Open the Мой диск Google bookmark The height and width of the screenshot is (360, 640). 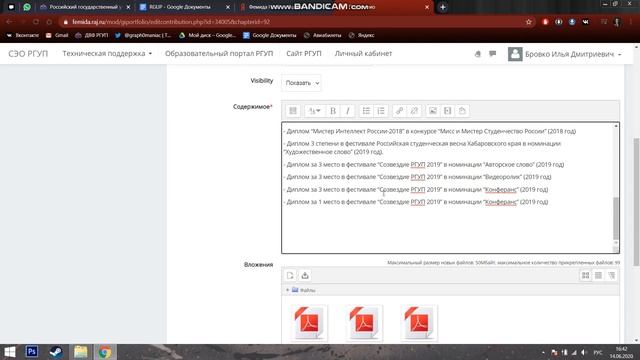pos(208,35)
